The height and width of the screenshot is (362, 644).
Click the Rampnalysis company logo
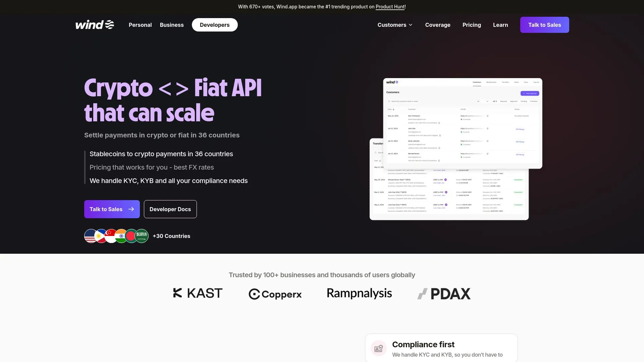(359, 293)
